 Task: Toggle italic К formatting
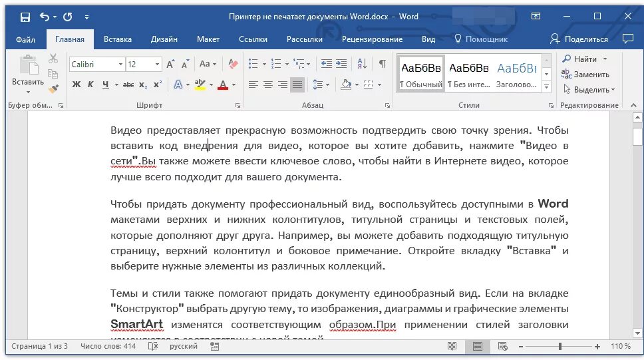point(90,85)
